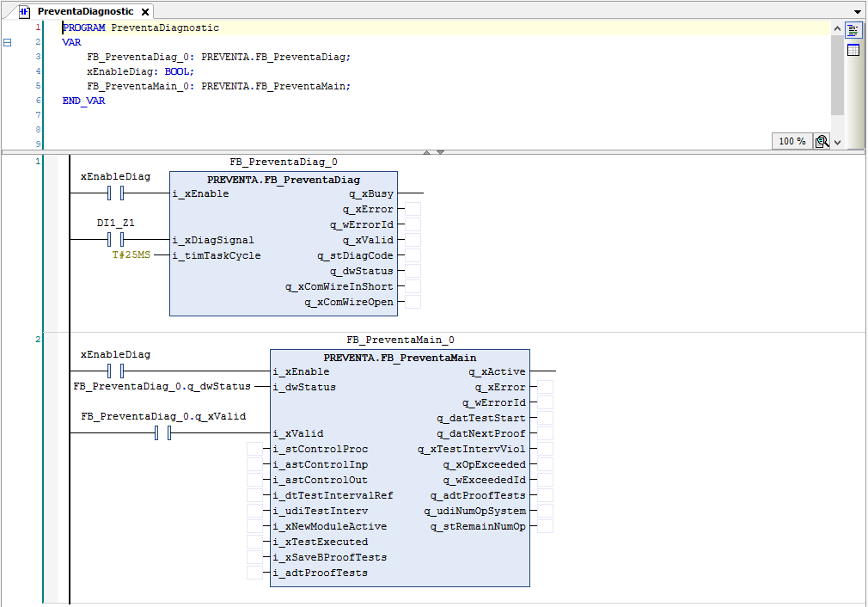Image resolution: width=868 pixels, height=607 pixels.
Task: Click empty input box for i_astControlInp
Action: tap(254, 464)
